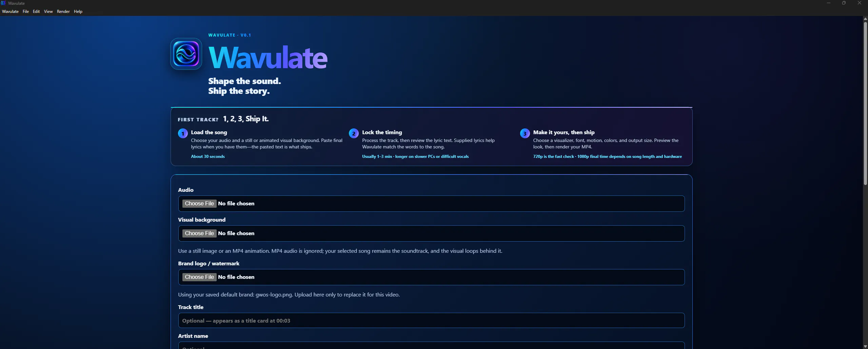Click the 'Lock the timing' heading
868x349 pixels.
click(382, 132)
